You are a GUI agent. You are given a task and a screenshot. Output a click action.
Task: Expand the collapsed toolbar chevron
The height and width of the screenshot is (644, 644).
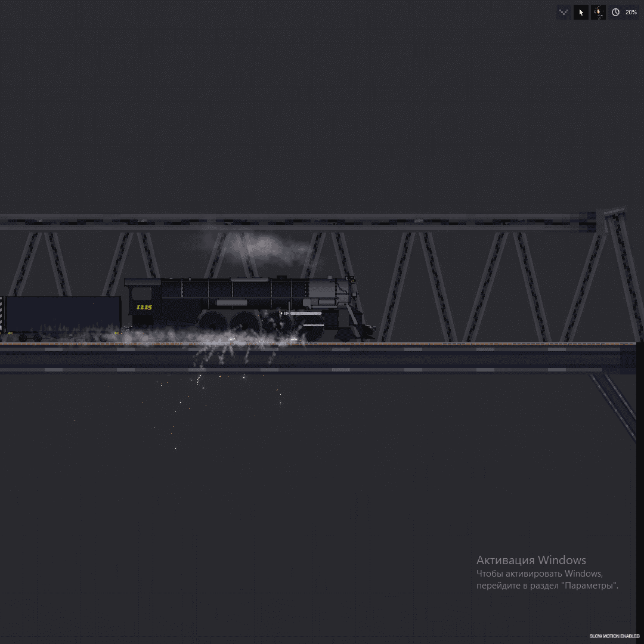click(x=563, y=13)
